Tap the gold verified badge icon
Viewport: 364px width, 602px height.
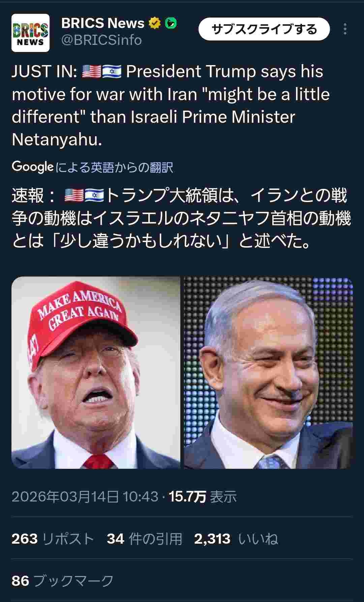[x=155, y=23]
